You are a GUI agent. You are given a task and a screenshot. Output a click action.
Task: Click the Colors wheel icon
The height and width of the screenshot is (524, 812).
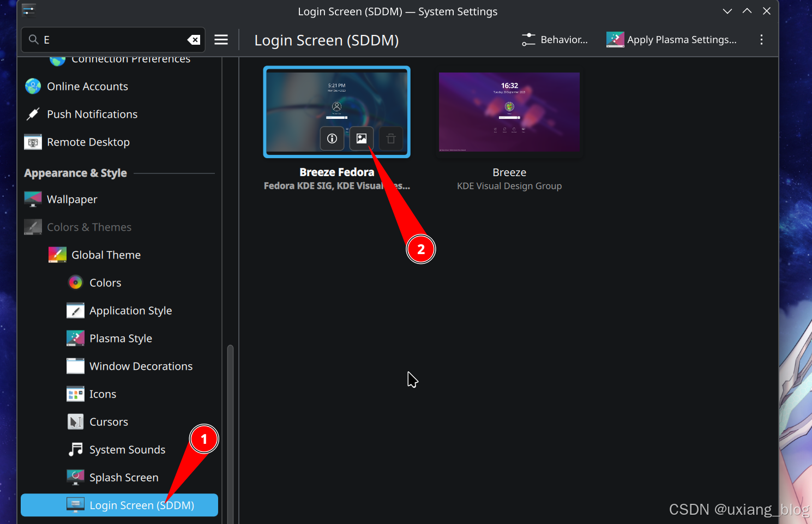click(75, 282)
